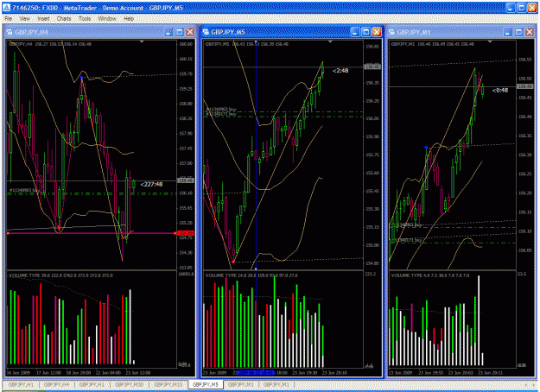Click the #11340903 buy label in H4 chart
This screenshot has width=540, height=392.
click(25, 190)
